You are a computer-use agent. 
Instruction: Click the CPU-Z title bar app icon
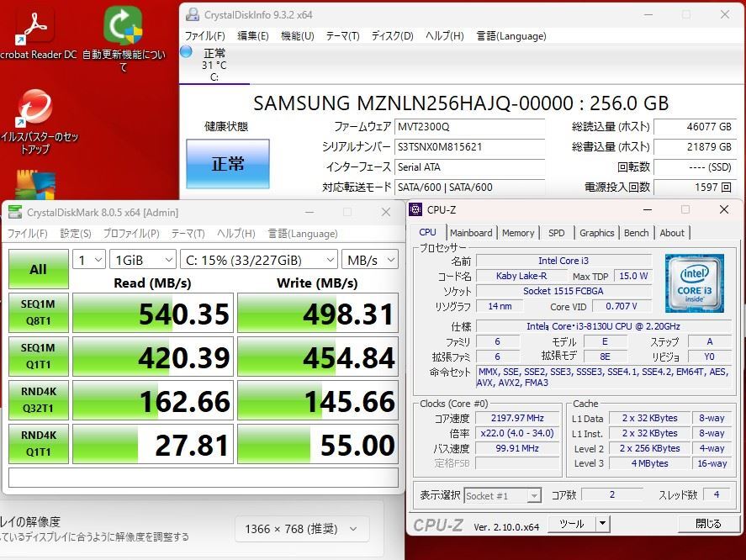click(414, 209)
